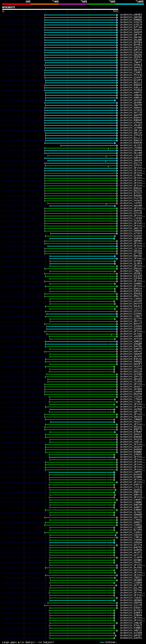Click the UniRef100_P61976 label
146x644 pixels.
pyautogui.click(x=131, y=440)
